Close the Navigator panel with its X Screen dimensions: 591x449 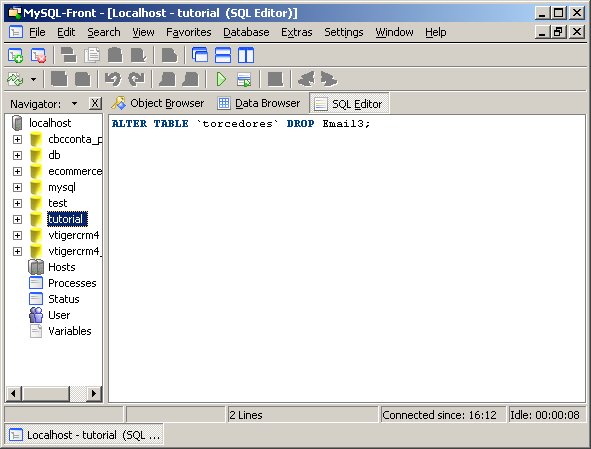pyautogui.click(x=95, y=103)
